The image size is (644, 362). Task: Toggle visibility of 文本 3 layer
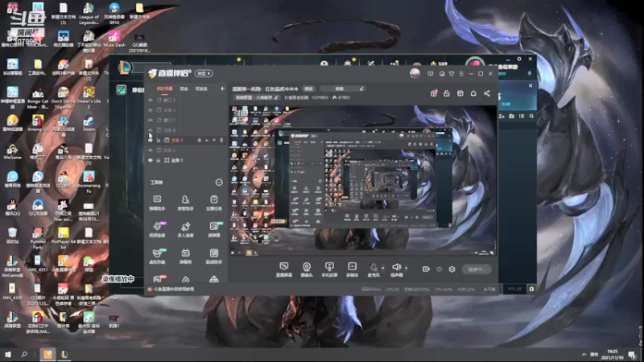click(151, 110)
